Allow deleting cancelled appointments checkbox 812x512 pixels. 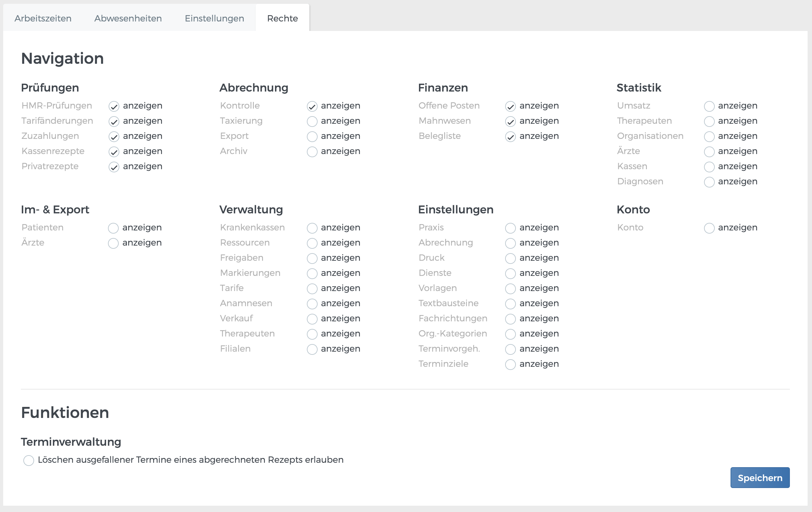pyautogui.click(x=29, y=460)
